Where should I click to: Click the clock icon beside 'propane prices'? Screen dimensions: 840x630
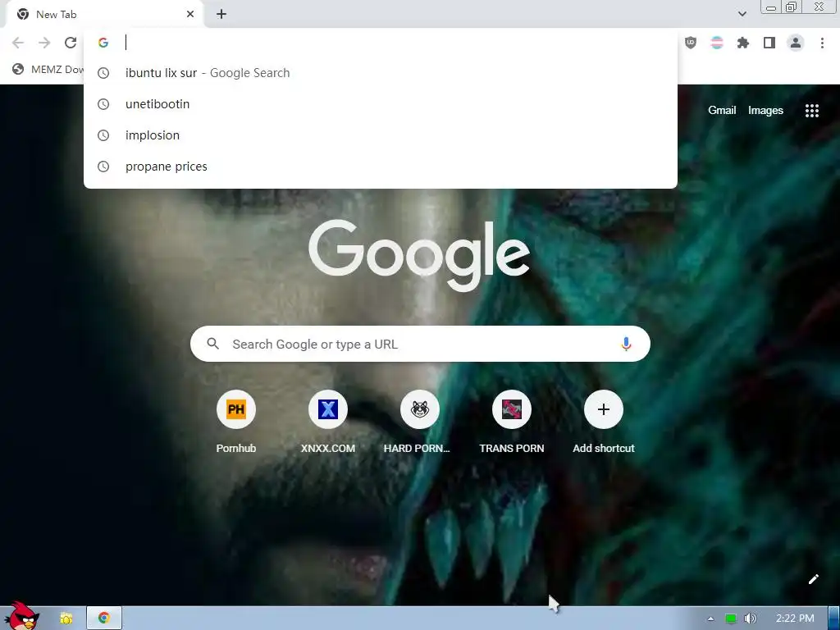103,167
